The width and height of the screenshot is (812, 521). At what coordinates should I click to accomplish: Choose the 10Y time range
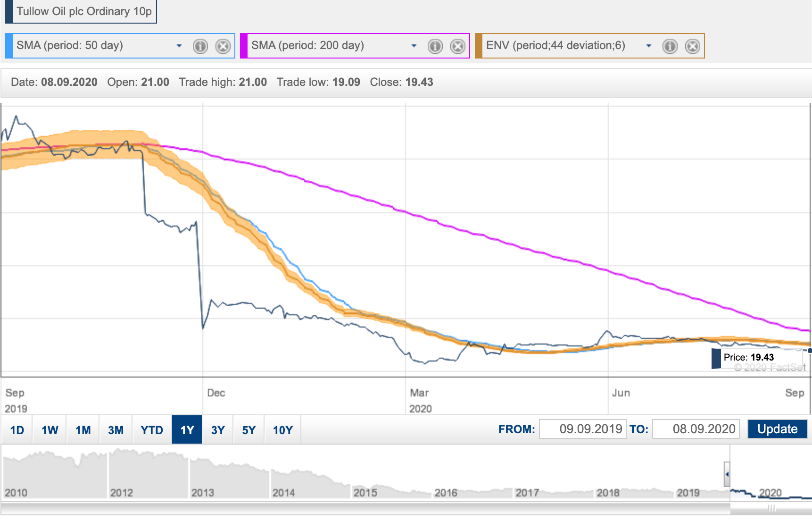click(x=283, y=430)
